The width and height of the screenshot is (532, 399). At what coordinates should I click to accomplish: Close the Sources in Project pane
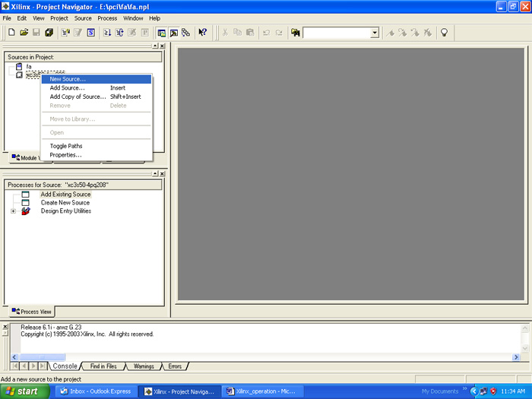[162, 46]
